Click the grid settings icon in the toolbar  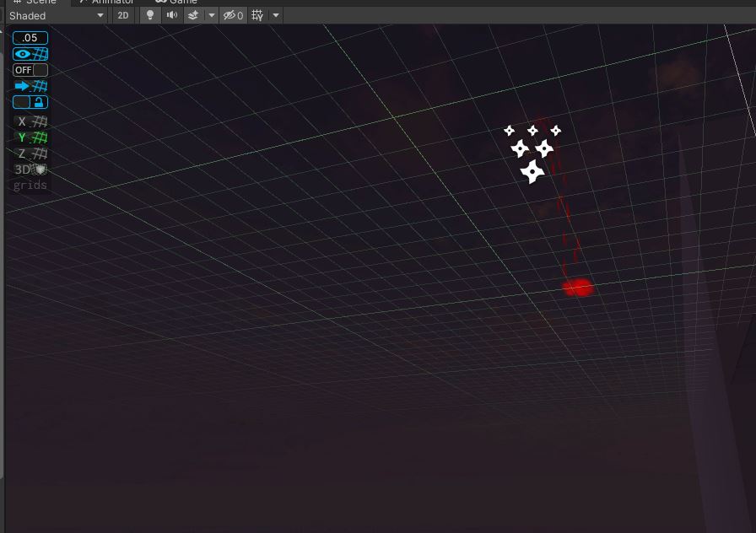(255, 14)
